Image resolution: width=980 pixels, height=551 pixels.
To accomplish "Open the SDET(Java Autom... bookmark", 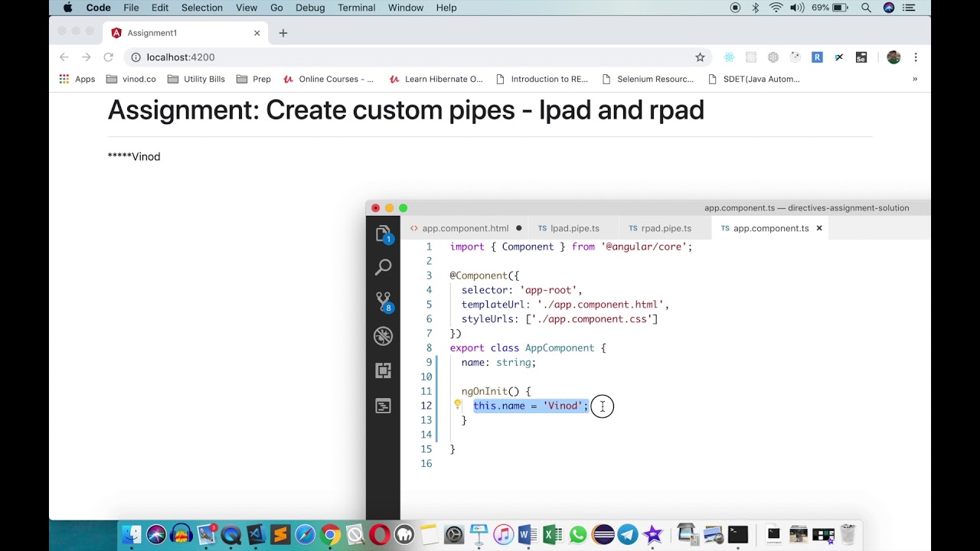I will [754, 79].
